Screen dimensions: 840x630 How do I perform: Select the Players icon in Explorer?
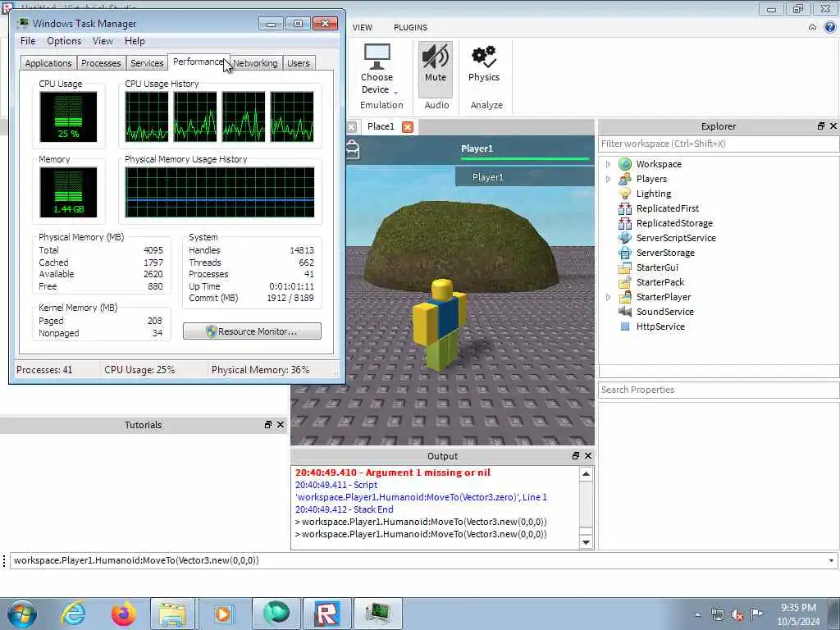[624, 179]
